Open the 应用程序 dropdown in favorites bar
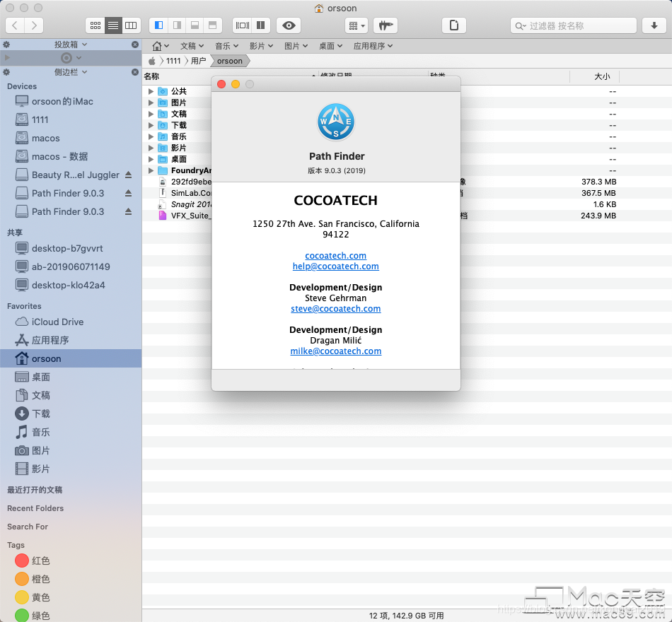The image size is (672, 622). click(x=373, y=46)
